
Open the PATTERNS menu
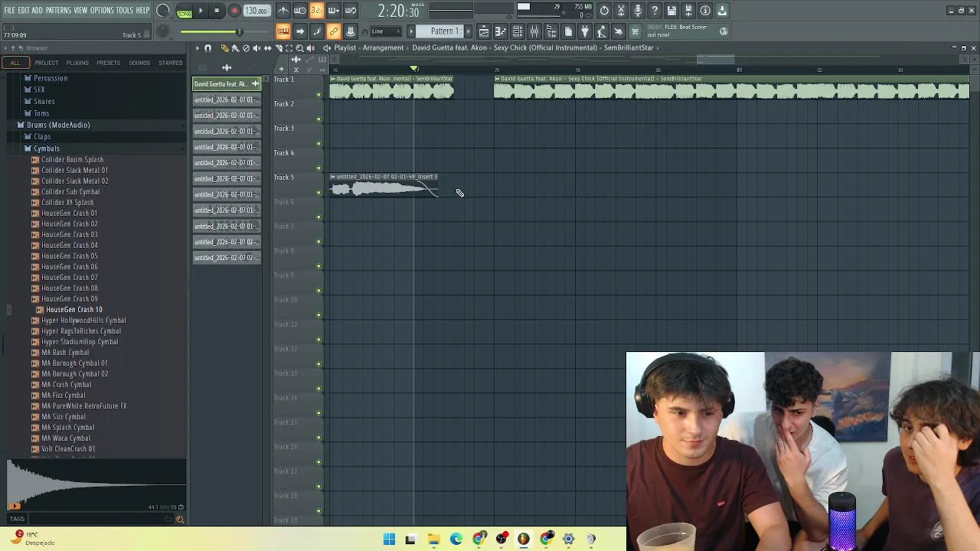tap(58, 11)
